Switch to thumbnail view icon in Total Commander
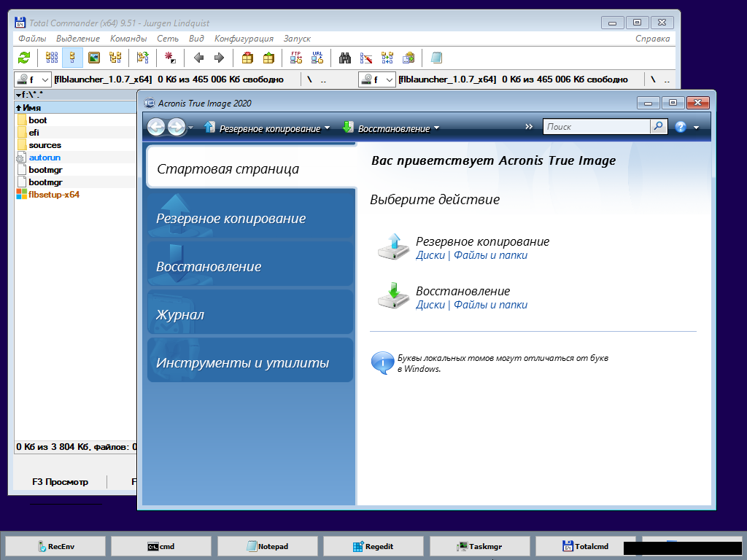 (x=94, y=58)
